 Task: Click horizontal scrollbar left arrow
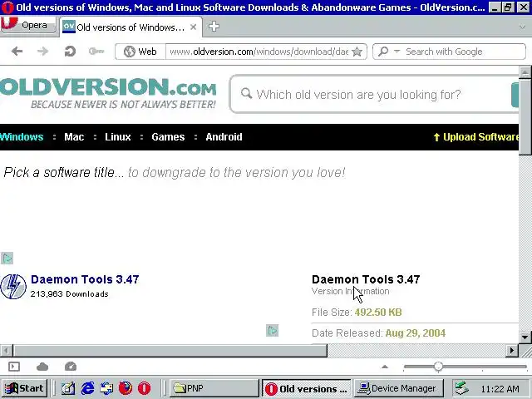6,351
